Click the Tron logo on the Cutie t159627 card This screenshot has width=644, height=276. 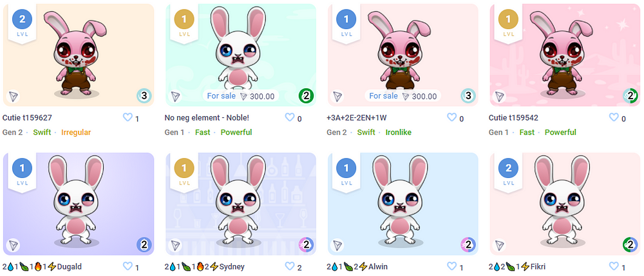click(14, 96)
